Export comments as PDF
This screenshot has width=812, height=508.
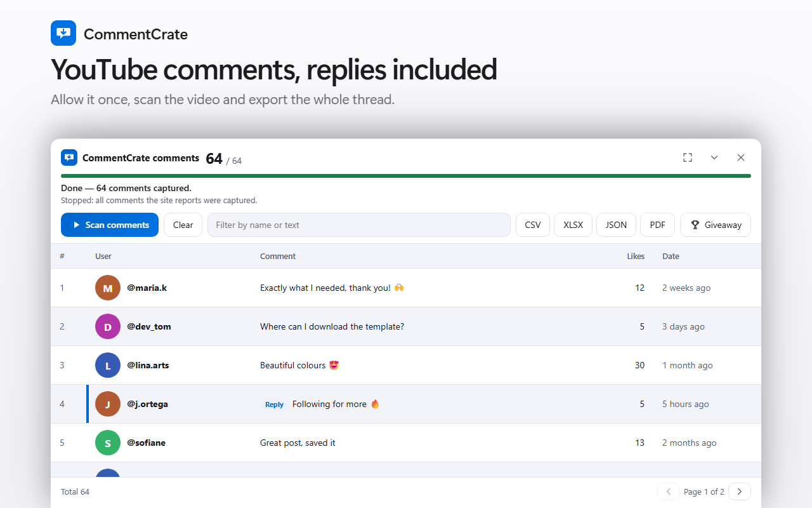(658, 225)
